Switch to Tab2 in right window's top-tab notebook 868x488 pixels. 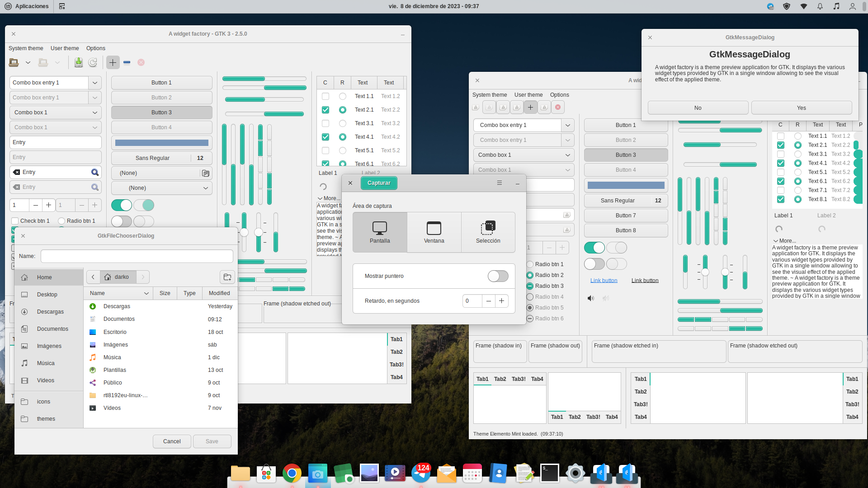coord(500,379)
